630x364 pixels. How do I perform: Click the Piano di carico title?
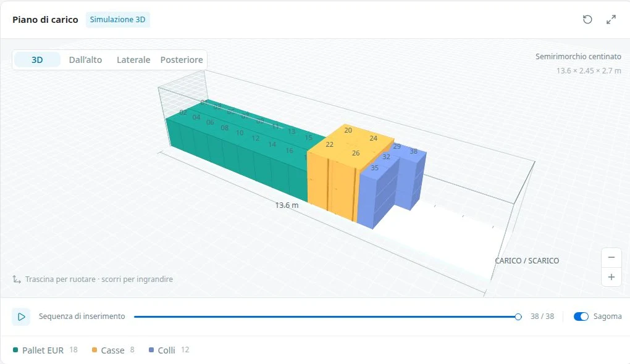[x=46, y=20]
